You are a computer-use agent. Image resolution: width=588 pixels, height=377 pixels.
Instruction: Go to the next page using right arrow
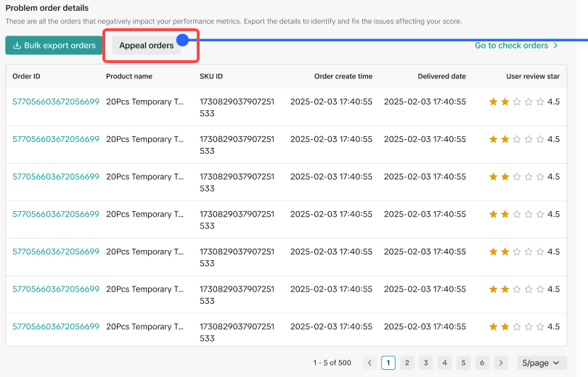[501, 362]
